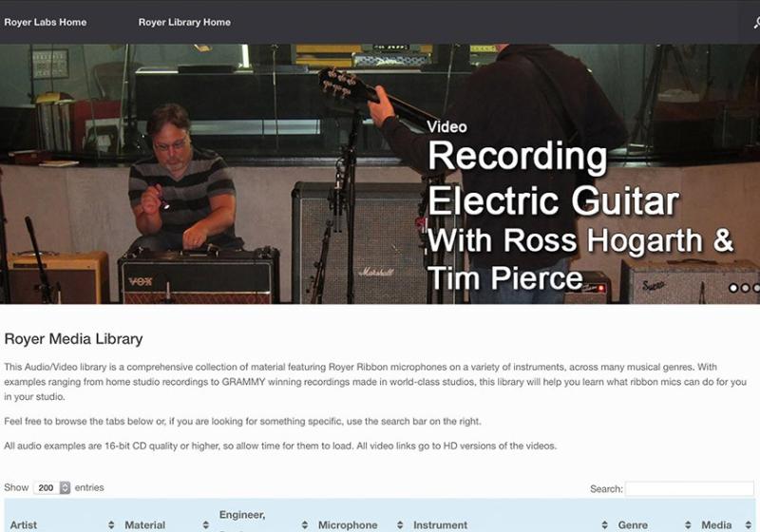Click the Microphone column header text

[348, 524]
